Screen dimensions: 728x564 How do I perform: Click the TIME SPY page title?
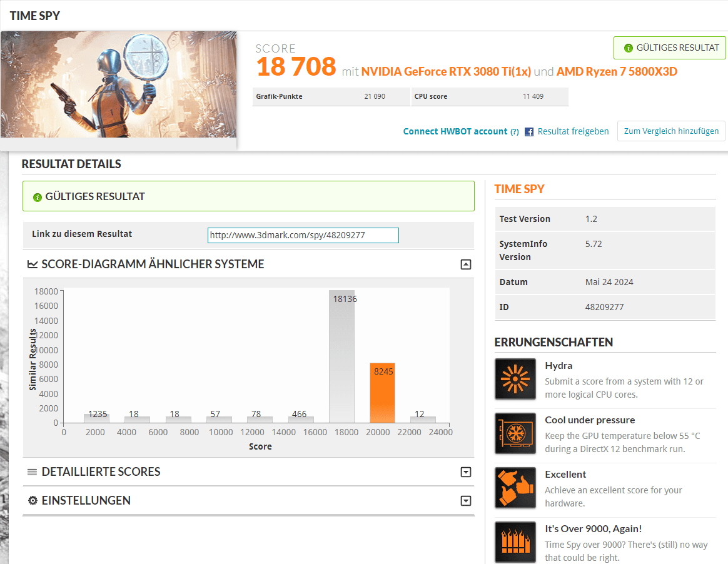(x=35, y=16)
